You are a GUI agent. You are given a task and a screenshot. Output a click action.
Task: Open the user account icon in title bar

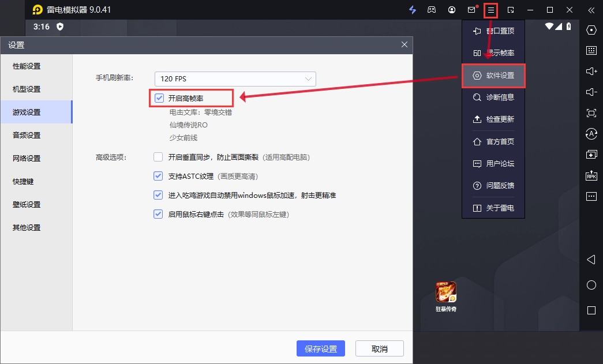click(x=452, y=10)
